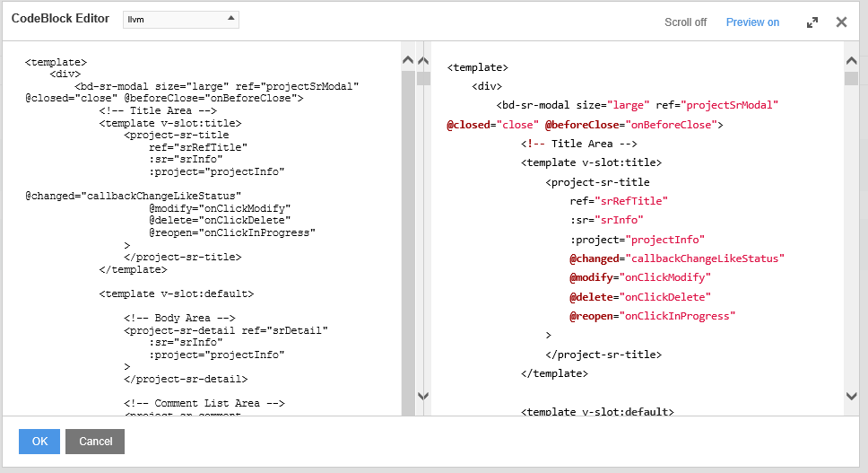Expand editor to fullscreen
Viewport: 868px width, 473px height.
tap(812, 22)
